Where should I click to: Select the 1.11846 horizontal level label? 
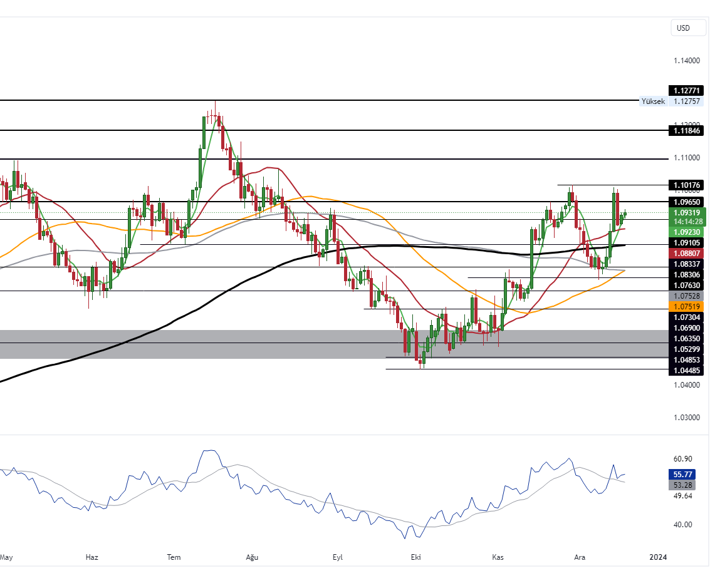[687, 131]
